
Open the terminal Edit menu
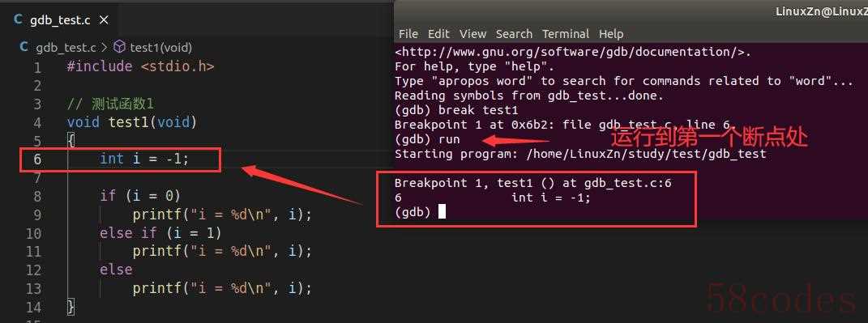(439, 34)
